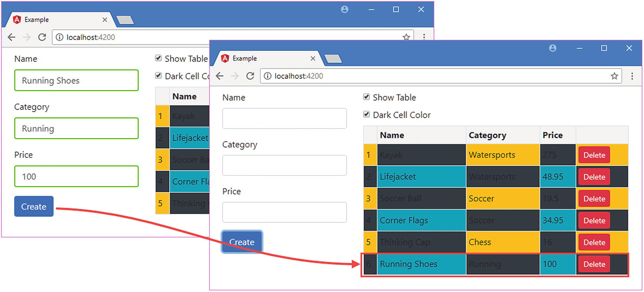Open the front window Chrome menu dots

pos(632,76)
